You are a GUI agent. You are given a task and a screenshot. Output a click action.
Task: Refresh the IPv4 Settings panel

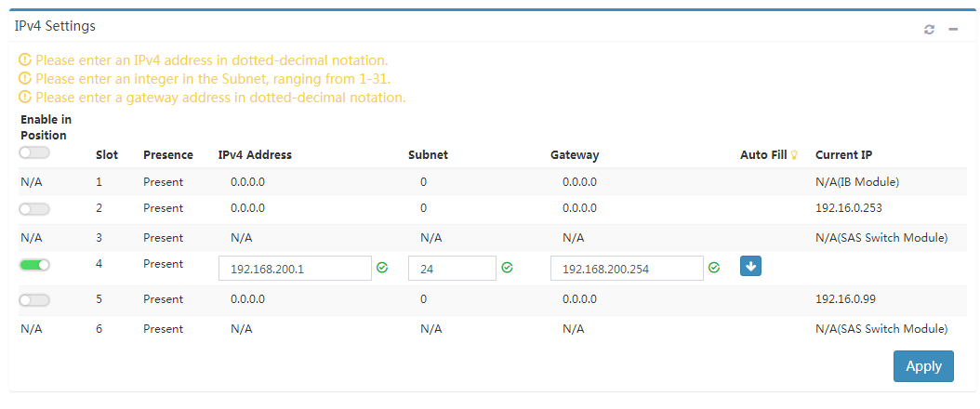929,30
